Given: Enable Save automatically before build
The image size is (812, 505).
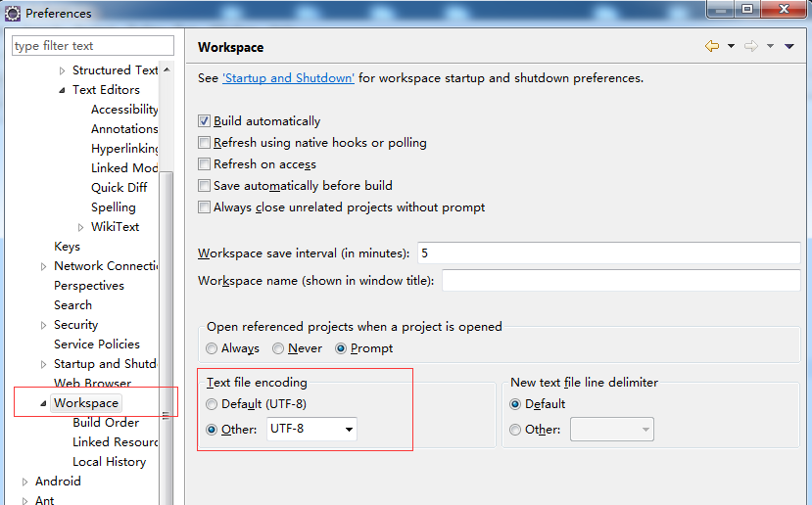Looking at the screenshot, I should click(205, 186).
